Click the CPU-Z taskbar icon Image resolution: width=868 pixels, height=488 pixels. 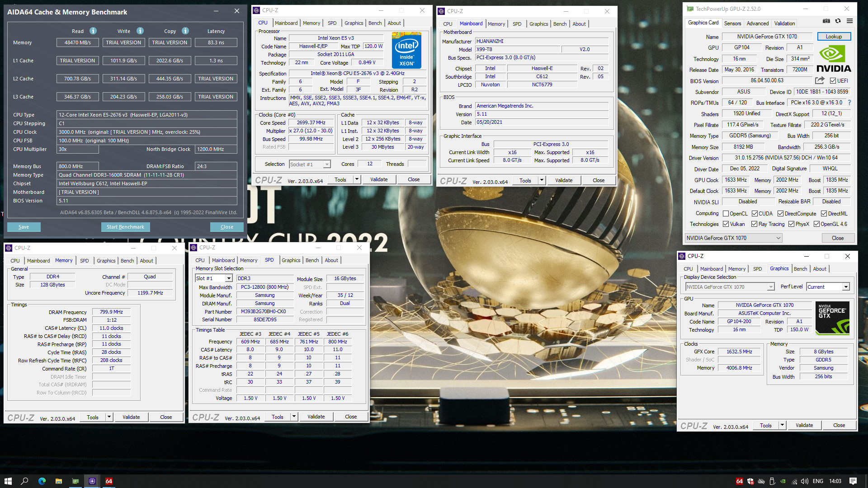point(92,481)
